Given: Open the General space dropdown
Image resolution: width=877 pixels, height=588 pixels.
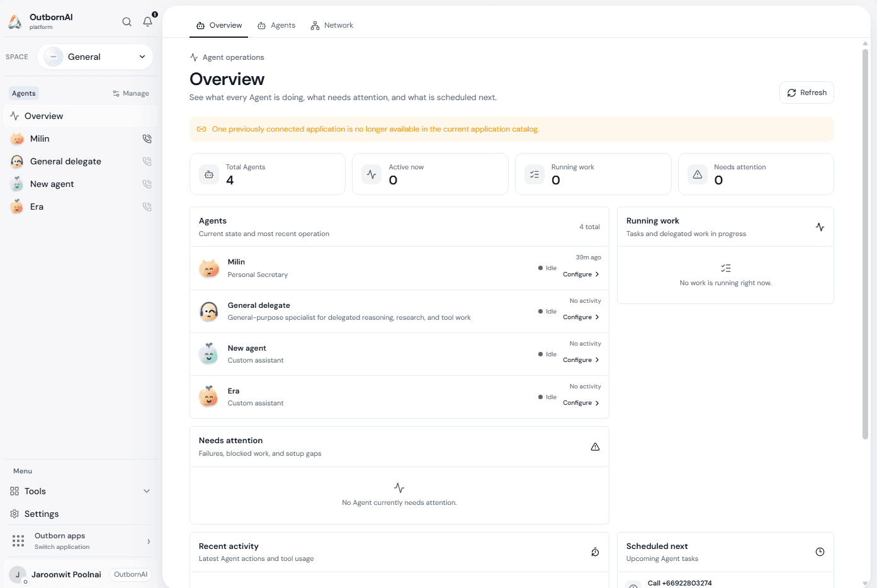Looking at the screenshot, I should [95, 57].
